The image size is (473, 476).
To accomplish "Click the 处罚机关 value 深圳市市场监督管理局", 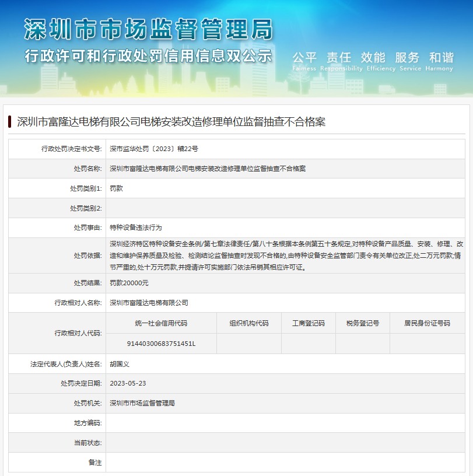I will (x=142, y=403).
